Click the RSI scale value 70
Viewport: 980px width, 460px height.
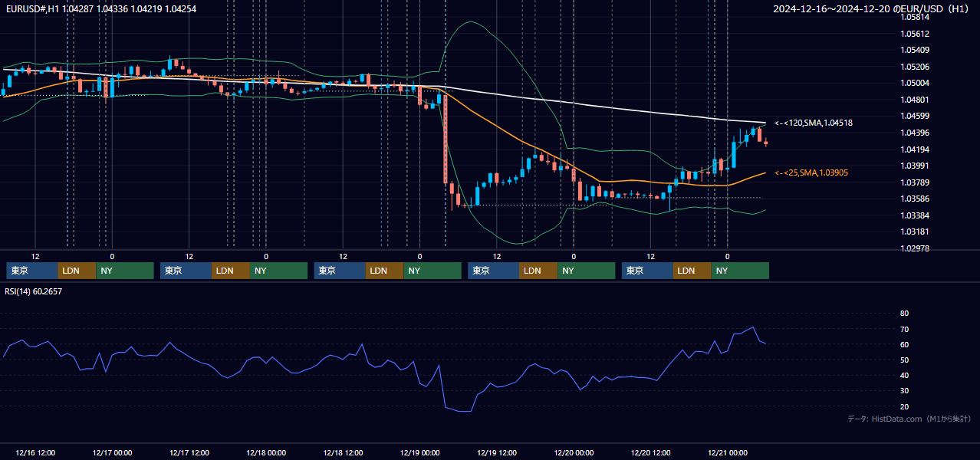pyautogui.click(x=904, y=329)
